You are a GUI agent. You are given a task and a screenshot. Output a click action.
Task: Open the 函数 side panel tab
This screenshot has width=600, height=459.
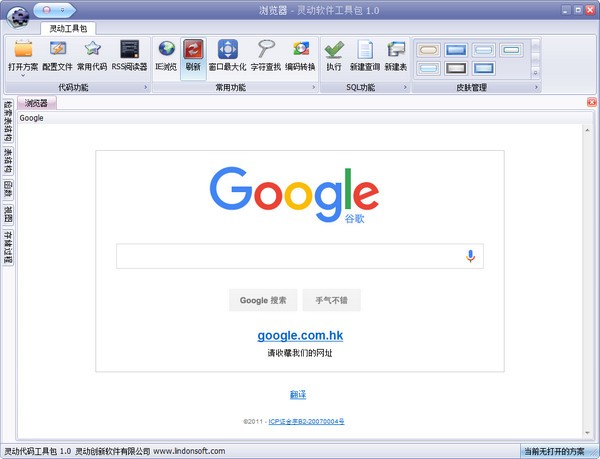(x=8, y=189)
